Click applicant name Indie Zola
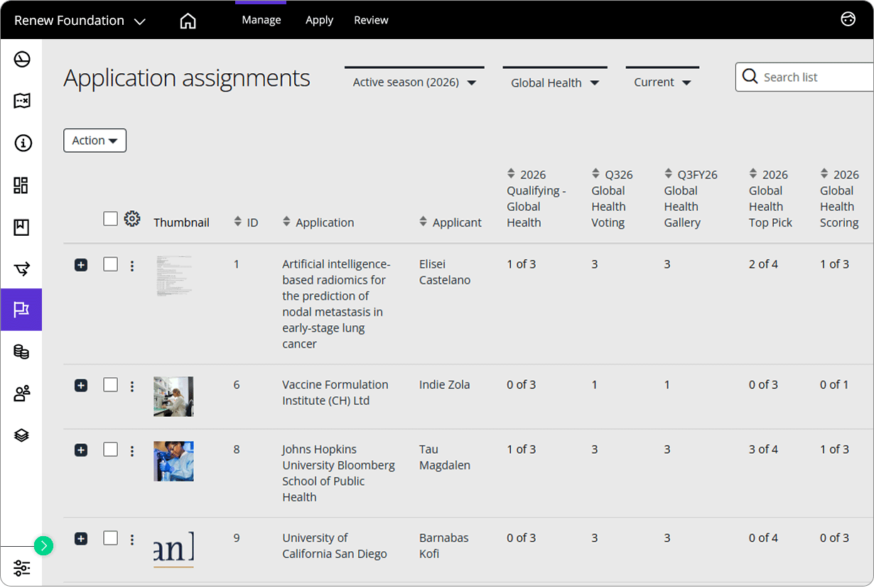874x588 pixels. coord(445,385)
